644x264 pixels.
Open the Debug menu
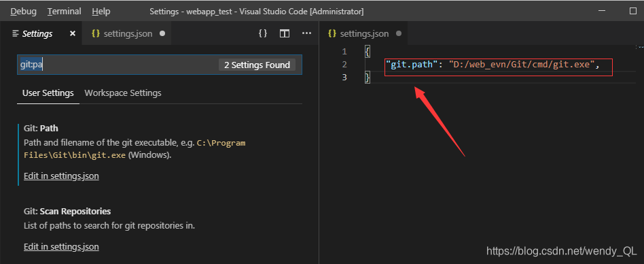(23, 12)
